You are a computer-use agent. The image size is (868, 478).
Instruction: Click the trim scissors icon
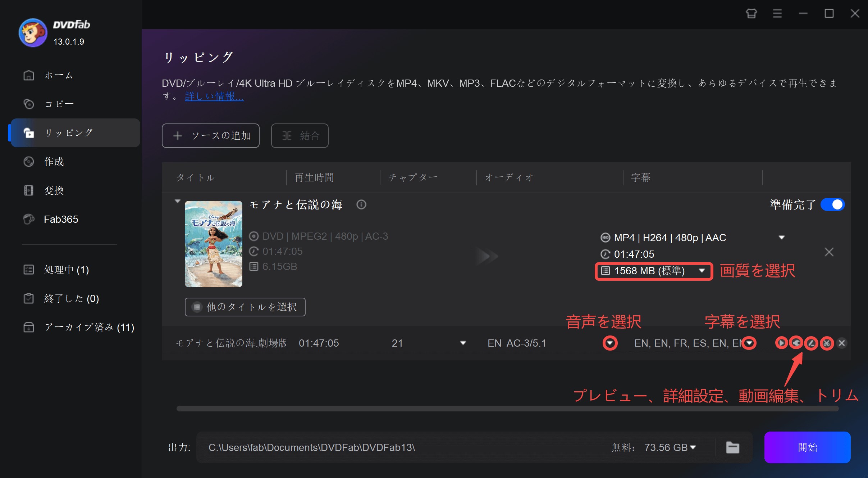(827, 343)
